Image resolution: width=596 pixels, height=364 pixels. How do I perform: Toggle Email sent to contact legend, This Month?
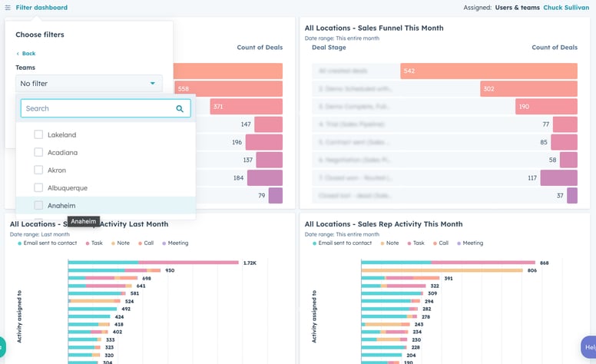(x=342, y=243)
